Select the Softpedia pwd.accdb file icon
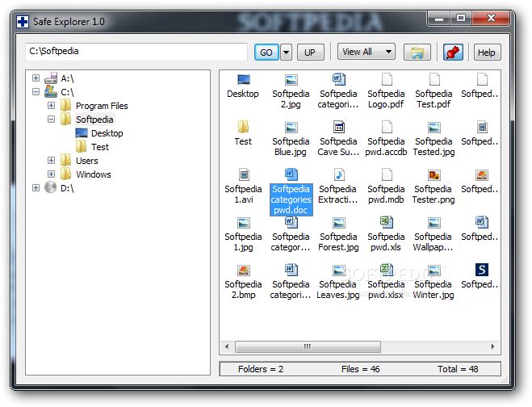This screenshot has height=407, width=532. click(x=387, y=128)
